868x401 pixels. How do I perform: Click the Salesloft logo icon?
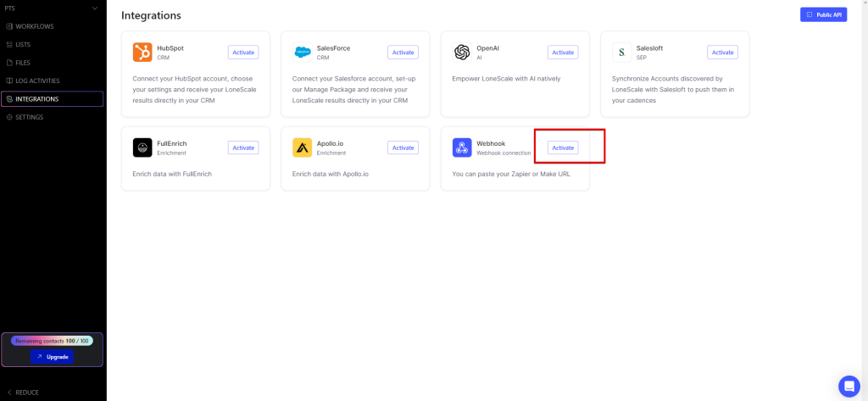coord(621,53)
